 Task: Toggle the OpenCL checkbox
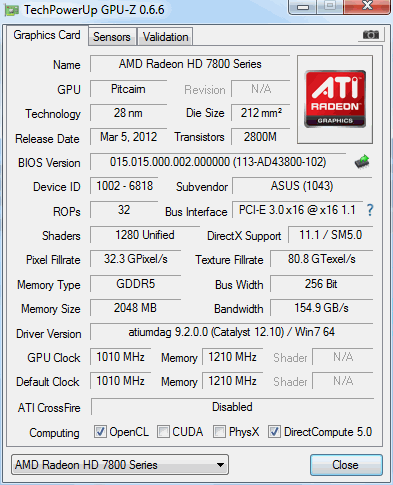[x=100, y=431]
